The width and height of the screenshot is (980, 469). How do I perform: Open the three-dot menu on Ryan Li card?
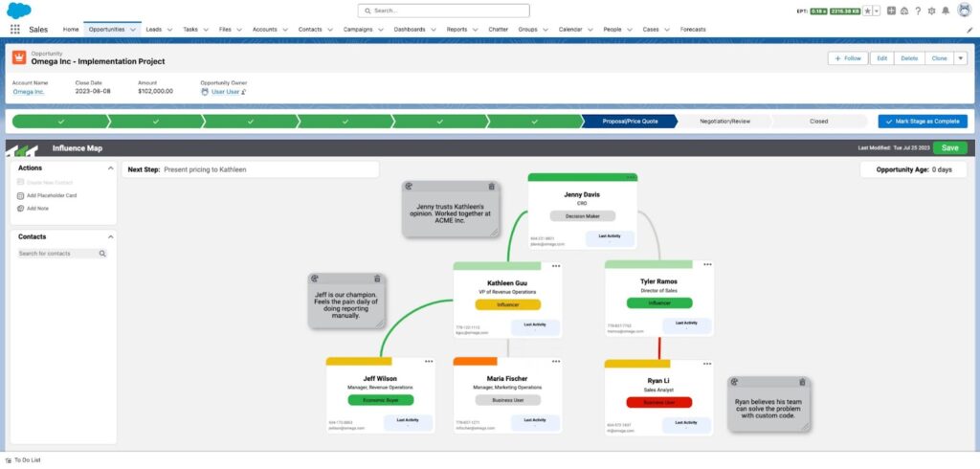tap(707, 364)
